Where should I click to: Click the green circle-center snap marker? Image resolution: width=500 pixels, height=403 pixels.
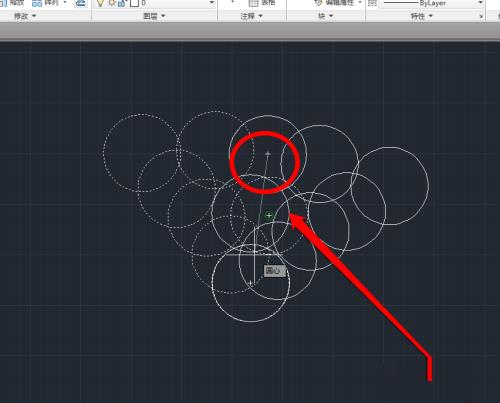coord(269,215)
